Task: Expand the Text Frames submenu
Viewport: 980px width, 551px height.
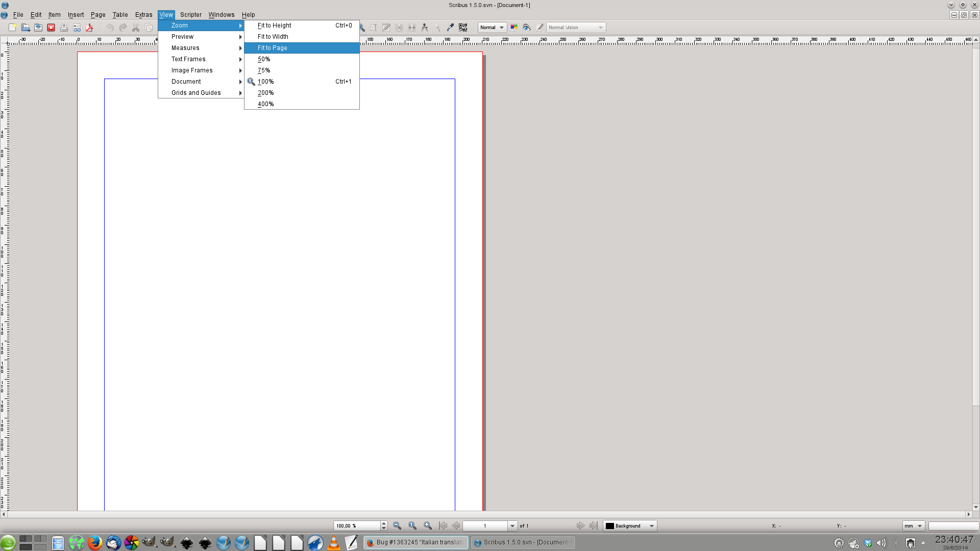Action: coord(201,59)
